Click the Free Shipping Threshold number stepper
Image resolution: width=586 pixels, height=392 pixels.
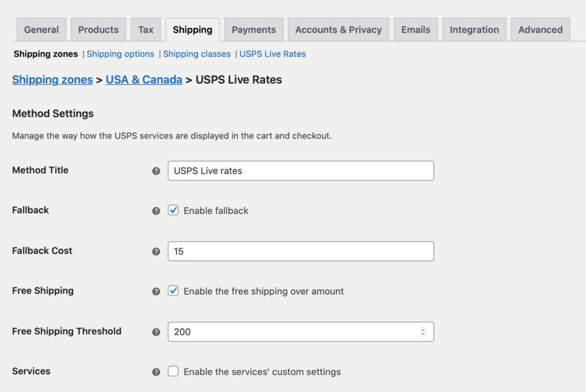pyautogui.click(x=423, y=332)
